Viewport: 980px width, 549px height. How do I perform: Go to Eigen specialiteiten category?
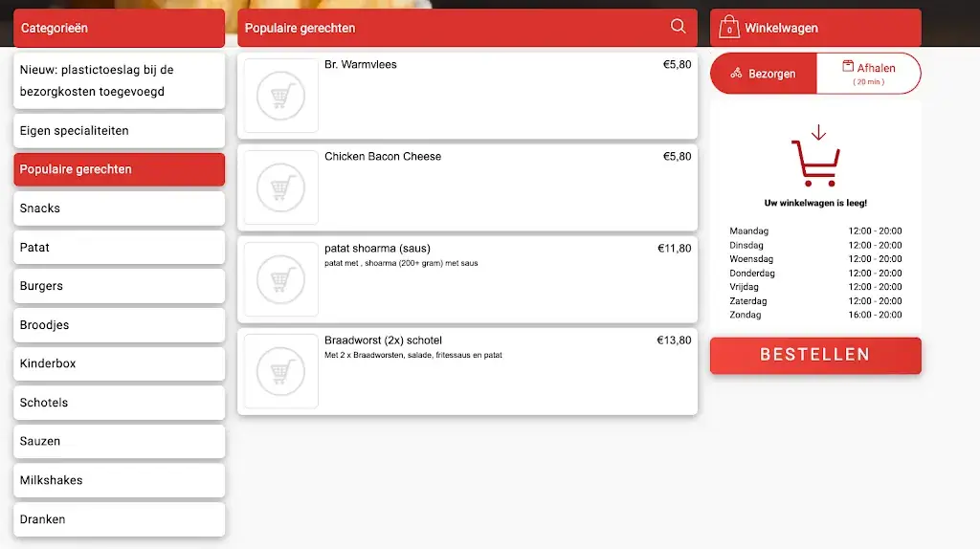click(119, 131)
